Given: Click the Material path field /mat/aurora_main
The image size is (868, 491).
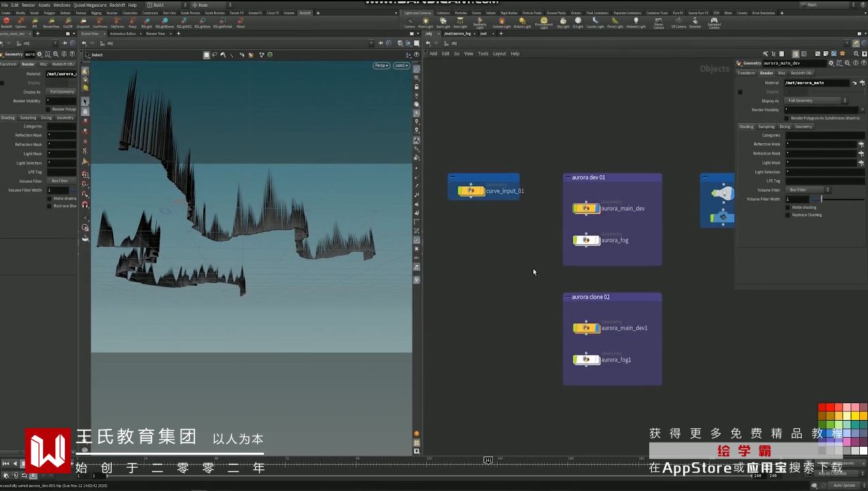Looking at the screenshot, I should point(817,83).
